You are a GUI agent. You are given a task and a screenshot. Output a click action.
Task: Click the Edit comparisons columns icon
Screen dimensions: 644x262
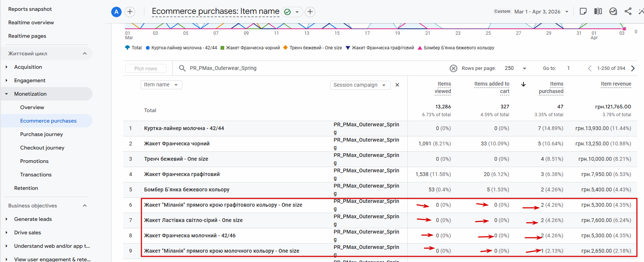[x=598, y=11]
